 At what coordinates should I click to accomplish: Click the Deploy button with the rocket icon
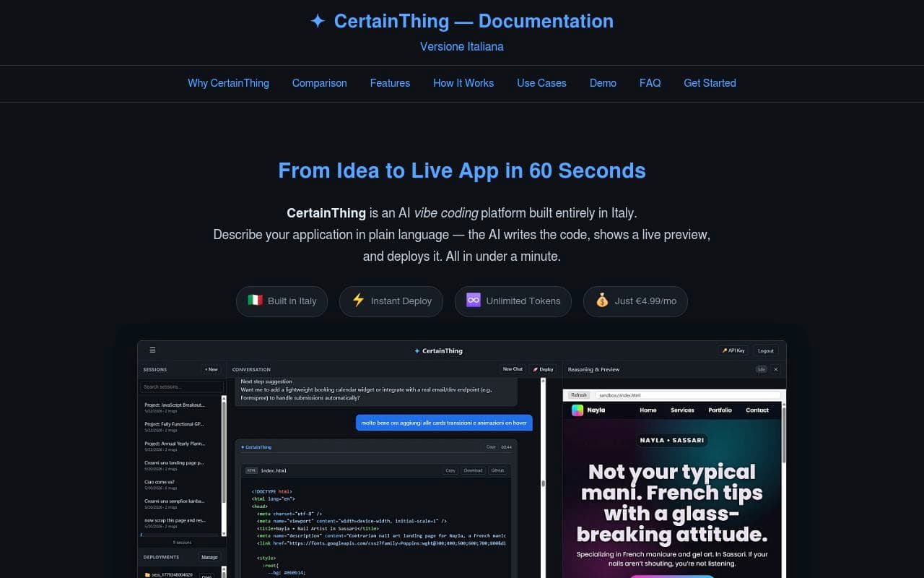[x=543, y=369]
